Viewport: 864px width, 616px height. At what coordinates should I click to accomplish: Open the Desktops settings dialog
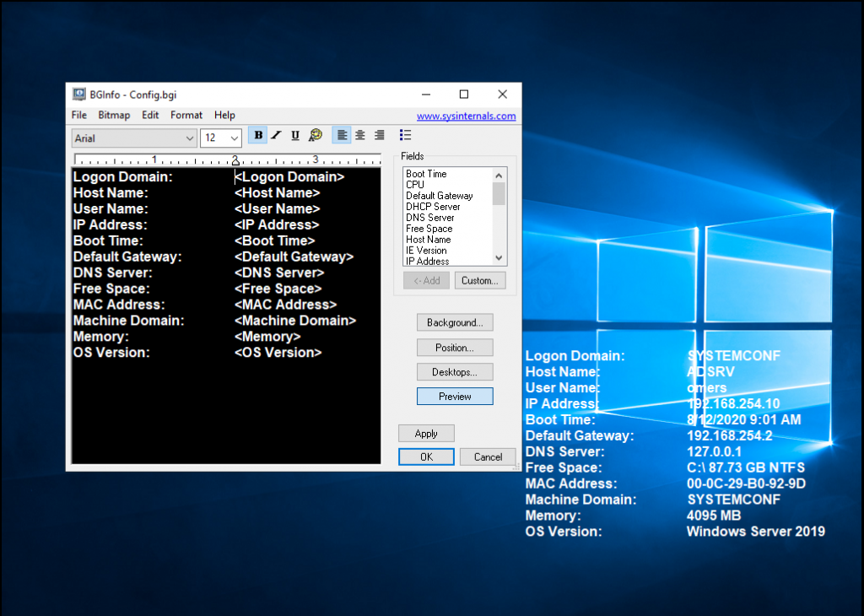[x=455, y=371]
